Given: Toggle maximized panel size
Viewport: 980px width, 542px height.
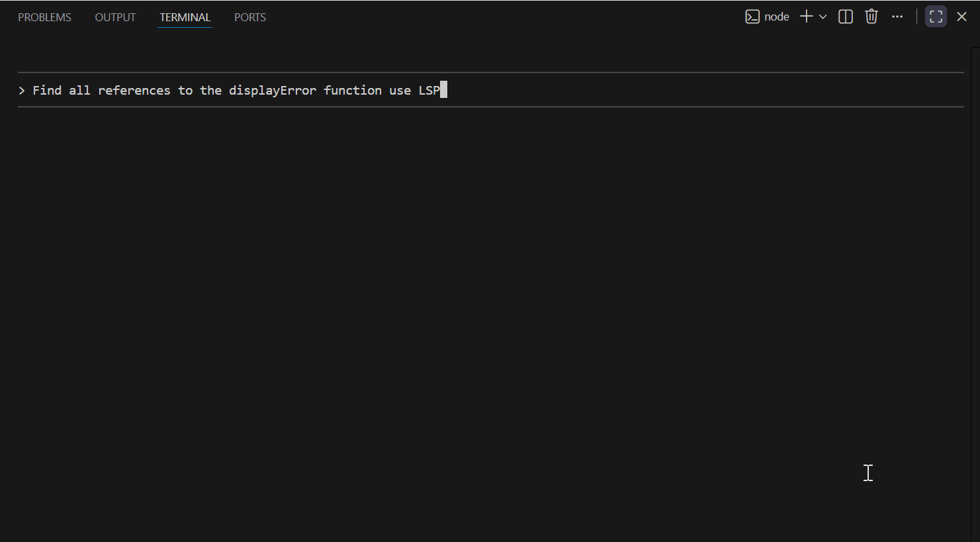Looking at the screenshot, I should click(x=936, y=17).
